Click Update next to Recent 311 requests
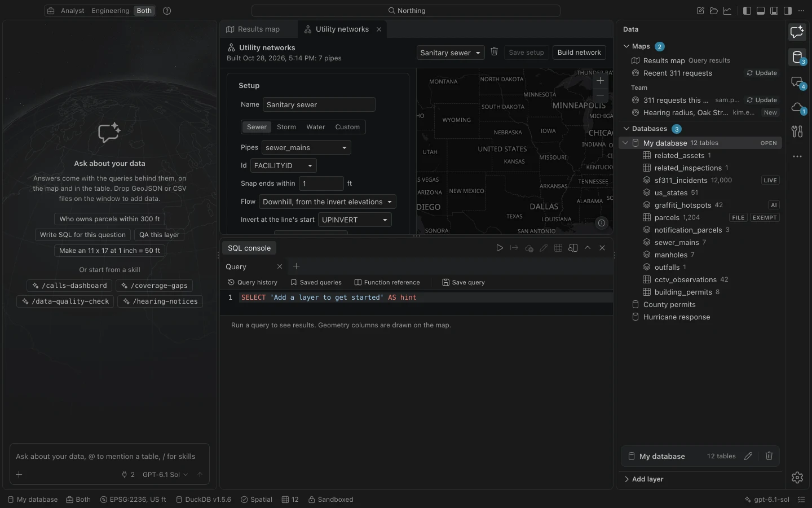The image size is (812, 508). [762, 73]
